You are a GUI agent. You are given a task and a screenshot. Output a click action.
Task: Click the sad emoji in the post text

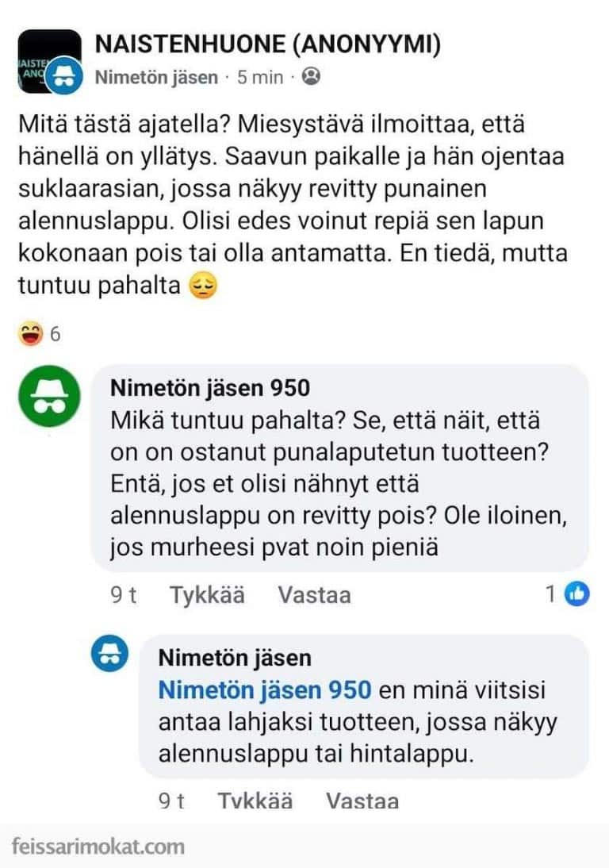[203, 286]
